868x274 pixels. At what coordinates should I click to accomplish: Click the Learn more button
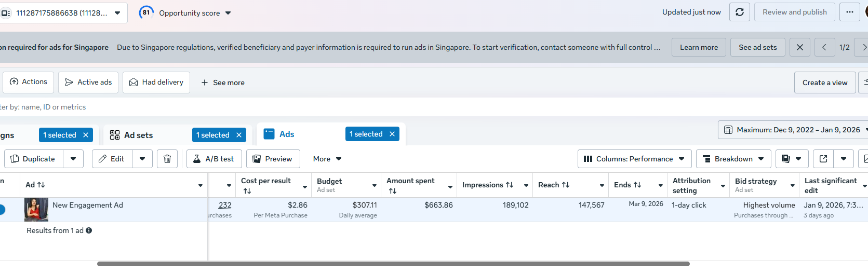699,47
